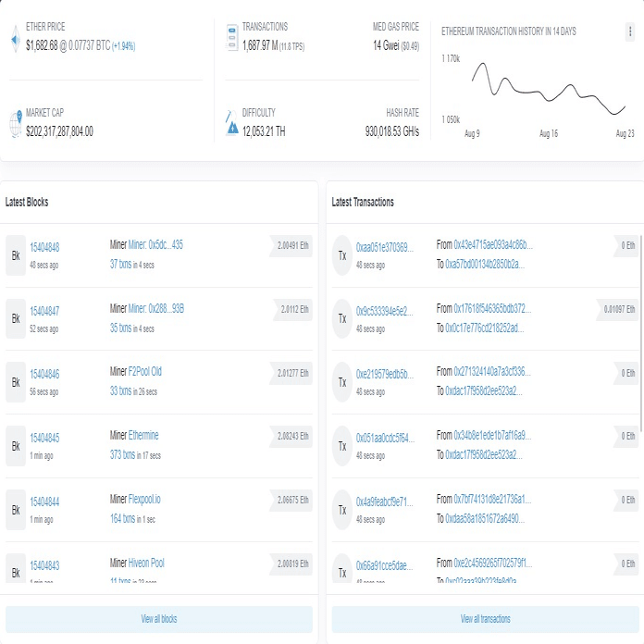This screenshot has height=644, width=644.
Task: Click Hash Rate 930,018.53 GH/s value
Action: [392, 131]
